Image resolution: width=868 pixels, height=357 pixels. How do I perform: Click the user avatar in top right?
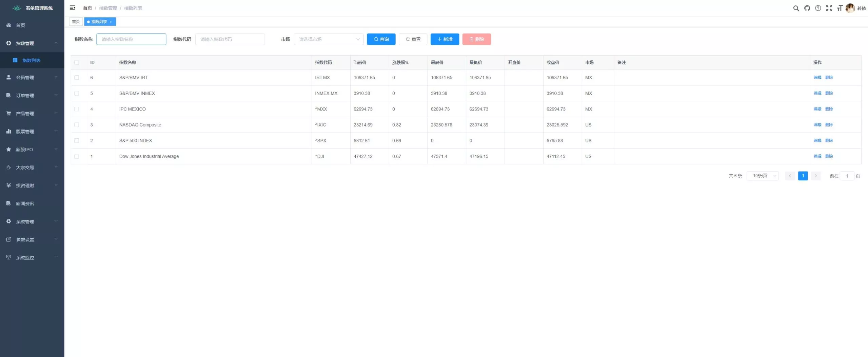click(x=850, y=8)
